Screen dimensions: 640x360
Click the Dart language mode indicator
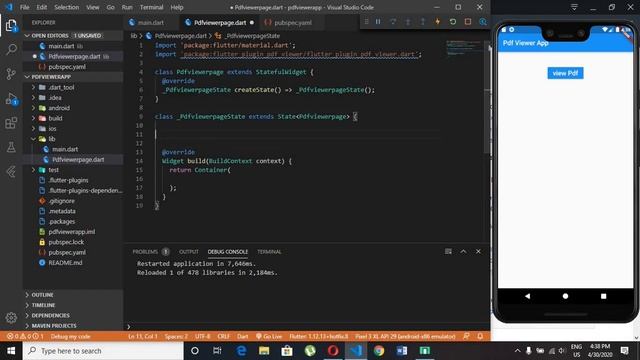(242, 336)
